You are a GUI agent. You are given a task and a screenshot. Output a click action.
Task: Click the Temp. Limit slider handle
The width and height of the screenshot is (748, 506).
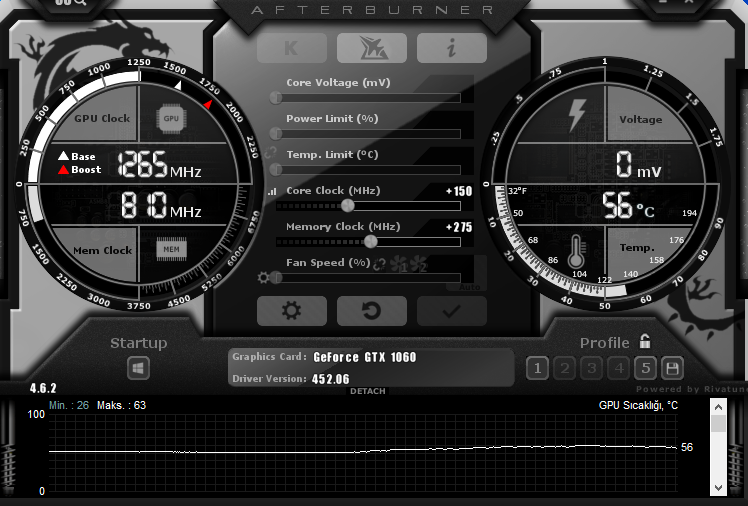click(276, 169)
